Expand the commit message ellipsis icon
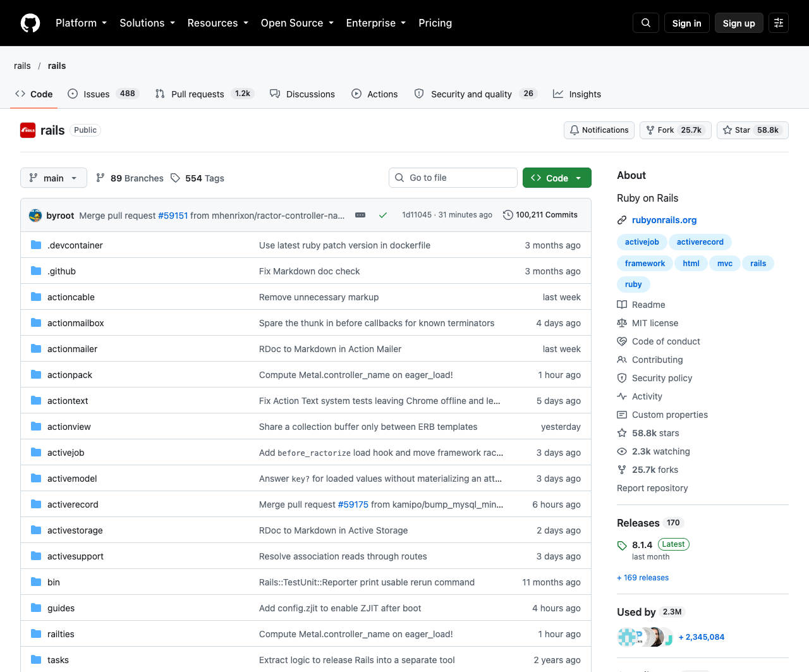The width and height of the screenshot is (809, 672). click(x=360, y=215)
